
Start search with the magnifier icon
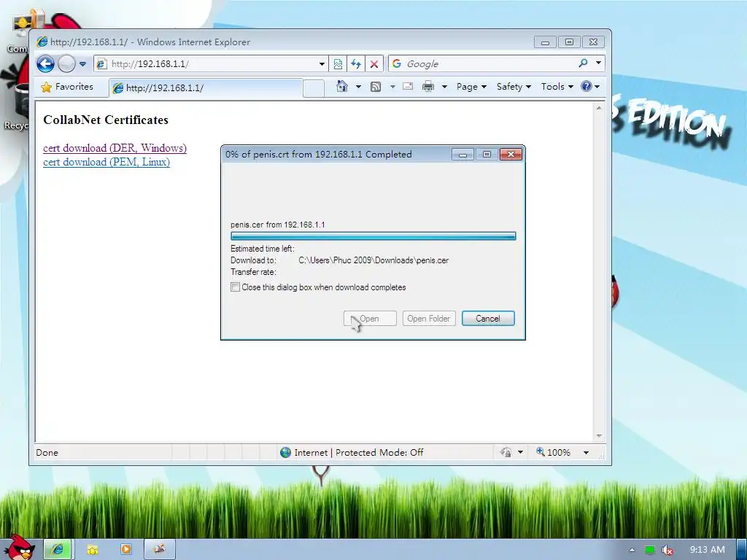tap(583, 63)
